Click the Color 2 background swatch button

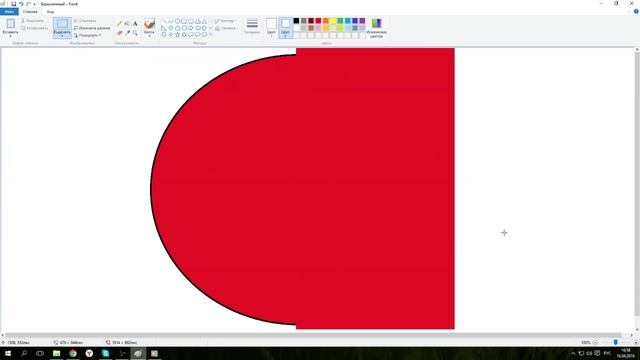click(x=285, y=27)
